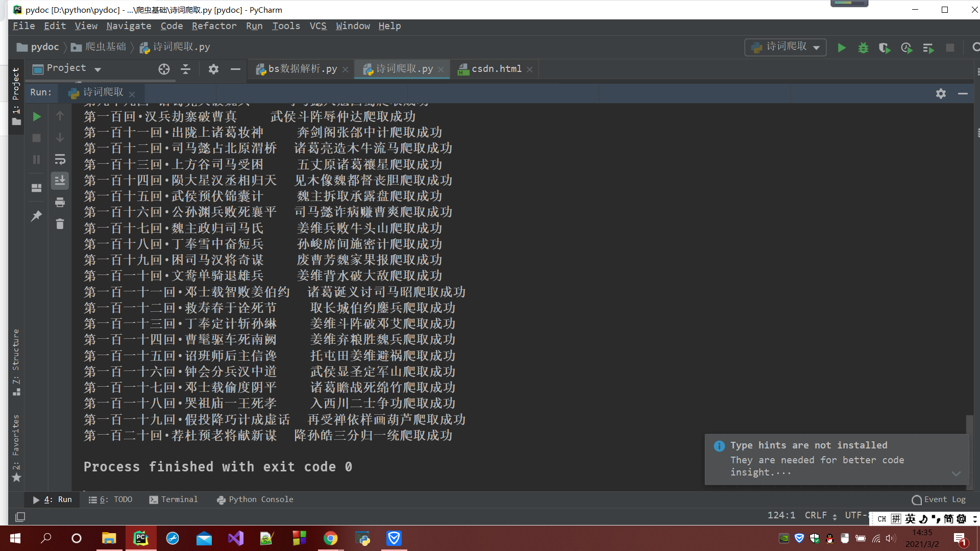Click the Debug bug icon
This screenshot has height=551, width=980.
(863, 47)
